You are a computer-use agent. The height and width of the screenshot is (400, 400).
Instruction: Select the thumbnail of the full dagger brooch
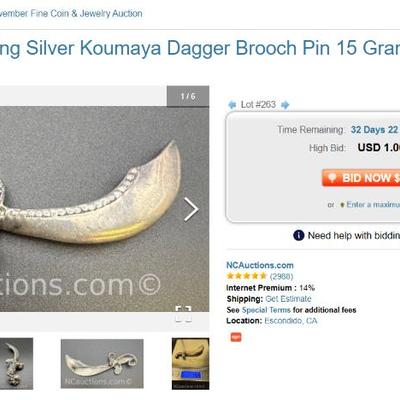(x=102, y=364)
